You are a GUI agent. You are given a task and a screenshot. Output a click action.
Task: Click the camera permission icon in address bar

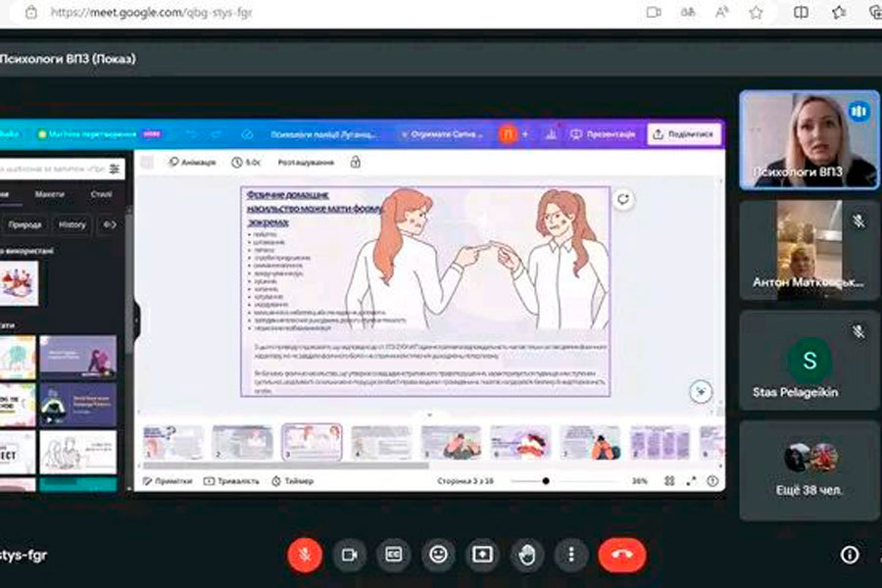click(654, 13)
